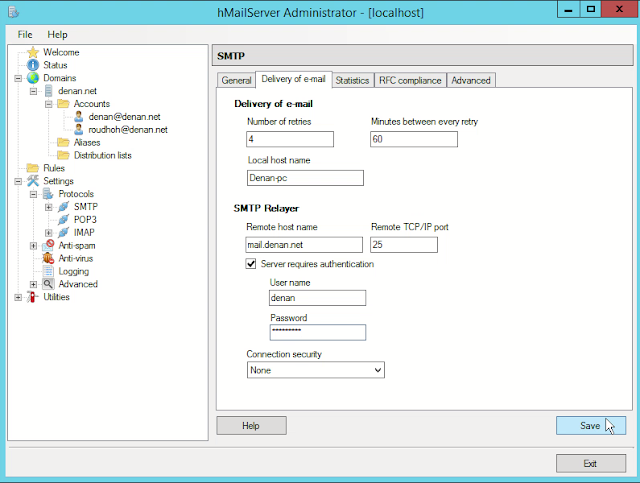Click the Save button
640x483 pixels.
(591, 425)
